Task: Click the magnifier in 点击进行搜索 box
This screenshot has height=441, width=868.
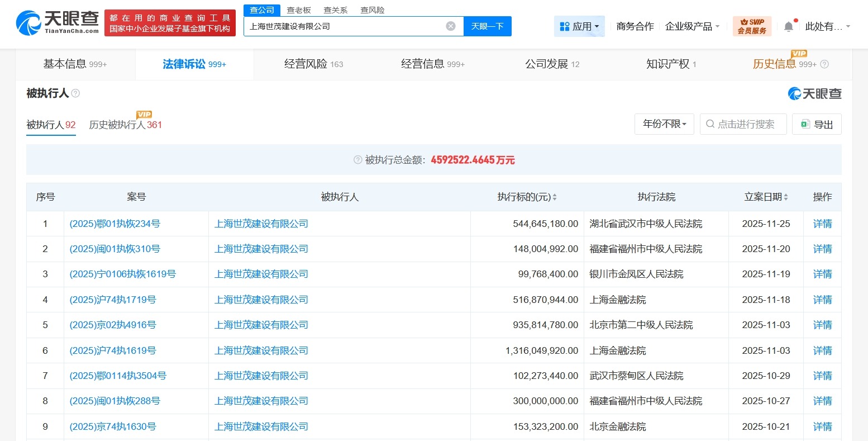Action: [709, 124]
